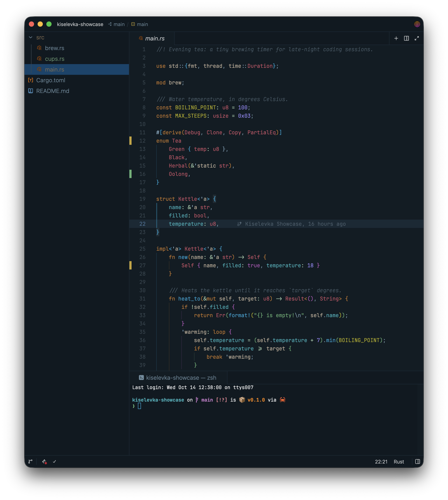Click 'heat_to' function name on line 31
This screenshot has height=500, width=448.
[x=189, y=299]
